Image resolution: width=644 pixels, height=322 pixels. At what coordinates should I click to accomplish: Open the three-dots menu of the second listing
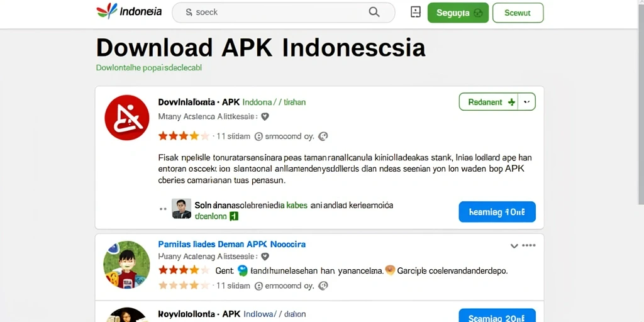pos(528,245)
